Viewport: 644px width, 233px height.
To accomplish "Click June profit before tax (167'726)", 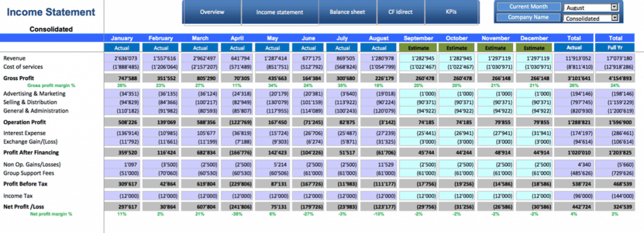I will tap(308, 184).
